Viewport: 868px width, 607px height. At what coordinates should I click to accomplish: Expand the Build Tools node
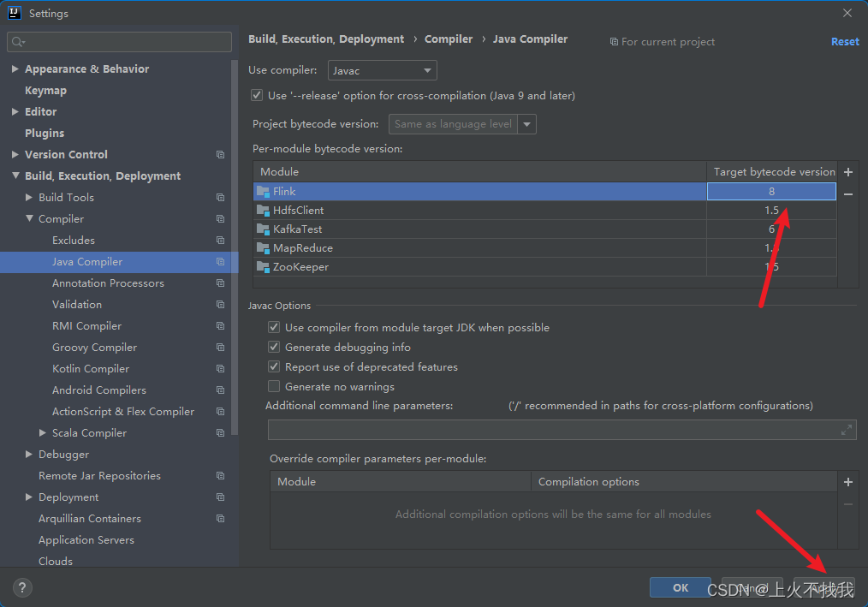point(29,197)
